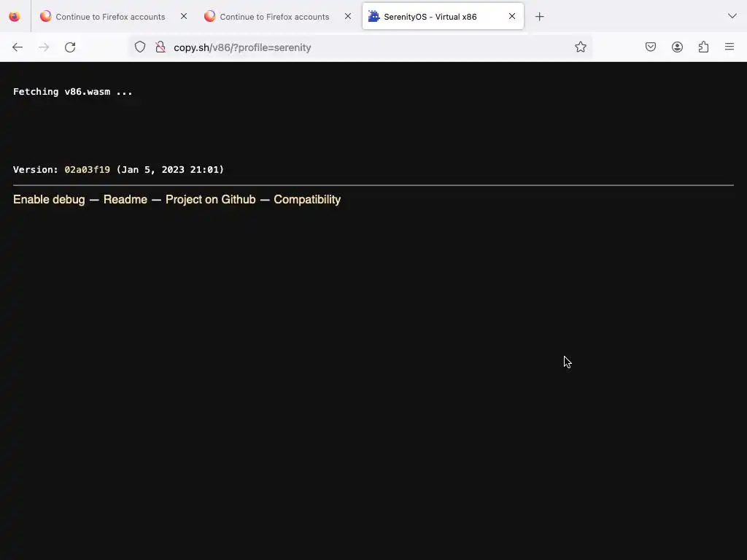Image resolution: width=747 pixels, height=560 pixels.
Task: Open the Extensions puzzle icon
Action: pyautogui.click(x=704, y=47)
